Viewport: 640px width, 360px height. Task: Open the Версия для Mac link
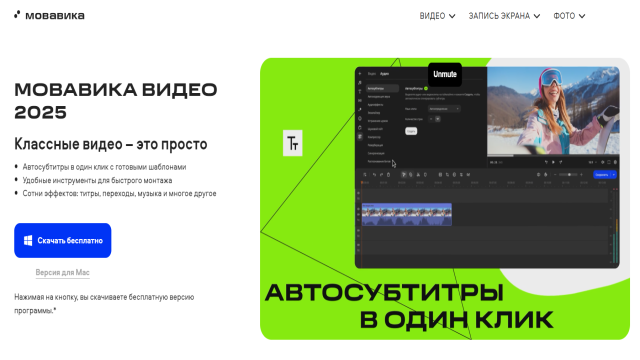[62, 272]
